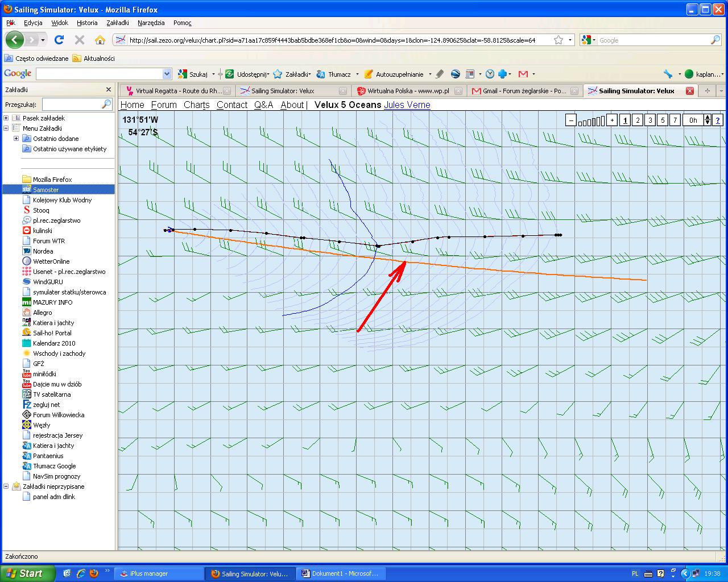Open the chart help question mark
Viewport: 728px width, 582px height.
click(x=718, y=120)
